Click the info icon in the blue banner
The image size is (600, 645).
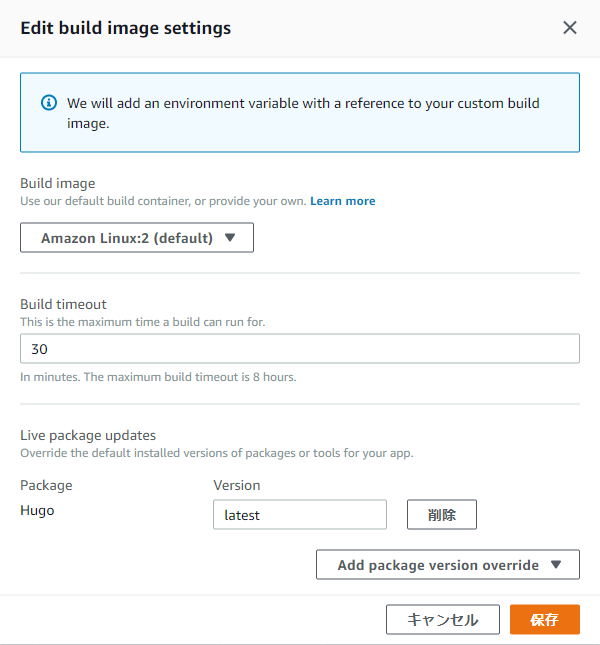pos(49,102)
